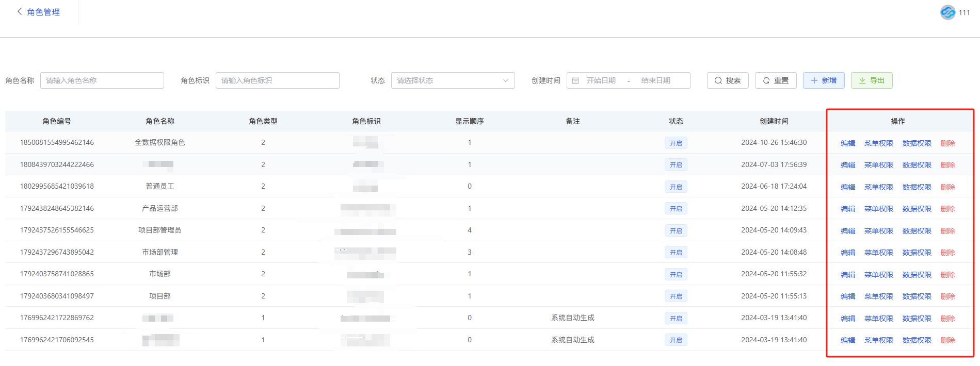Focus the 角色标识 input field
Image resolution: width=980 pixels, height=366 pixels.
[277, 80]
